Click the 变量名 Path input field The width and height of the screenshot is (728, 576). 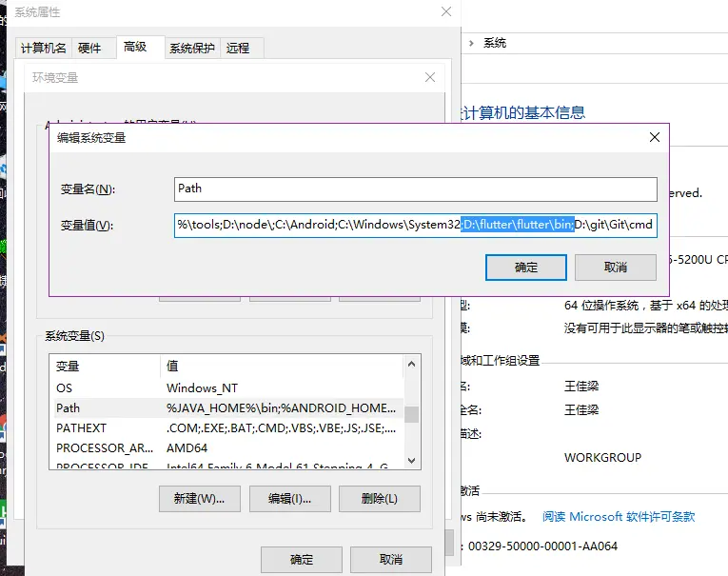[x=416, y=189]
